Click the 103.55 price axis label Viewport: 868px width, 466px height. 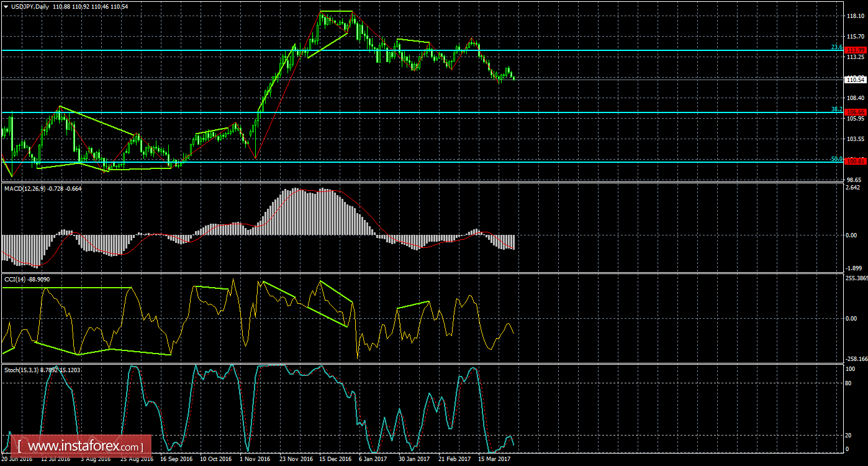point(856,139)
